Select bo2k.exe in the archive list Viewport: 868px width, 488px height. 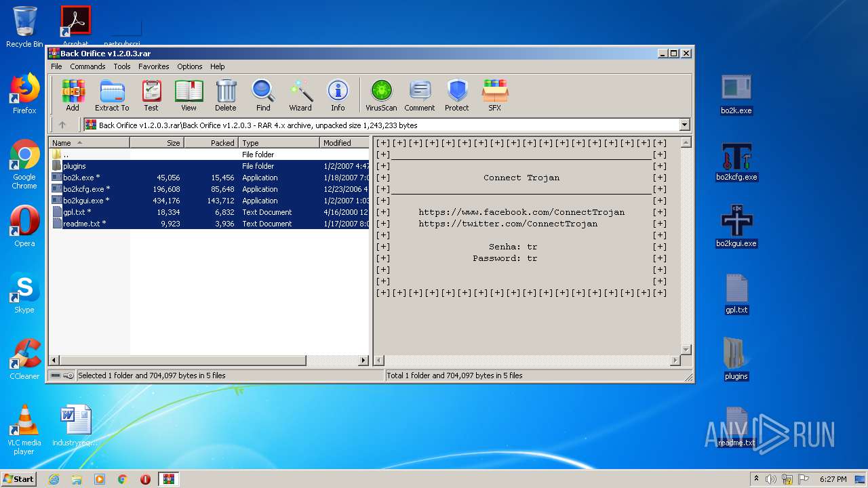209,178
